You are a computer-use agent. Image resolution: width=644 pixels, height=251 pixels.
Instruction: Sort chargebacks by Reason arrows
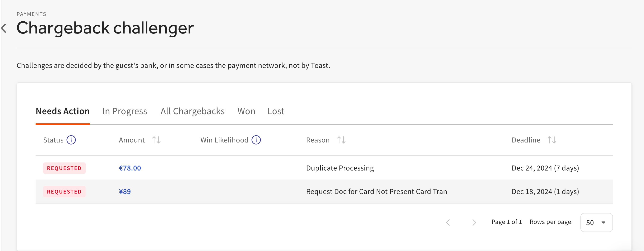point(341,140)
